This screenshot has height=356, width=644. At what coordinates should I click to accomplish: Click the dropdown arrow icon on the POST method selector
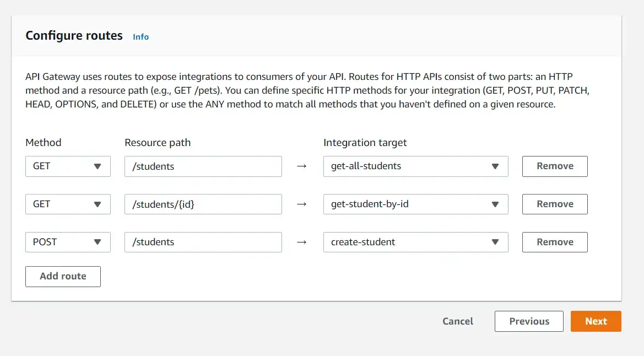tap(99, 242)
